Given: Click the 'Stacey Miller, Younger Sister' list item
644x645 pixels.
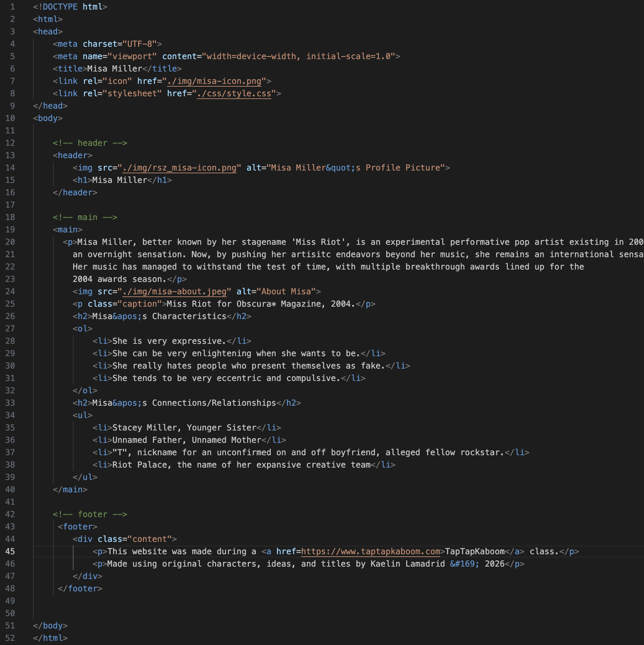Looking at the screenshot, I should 184,428.
